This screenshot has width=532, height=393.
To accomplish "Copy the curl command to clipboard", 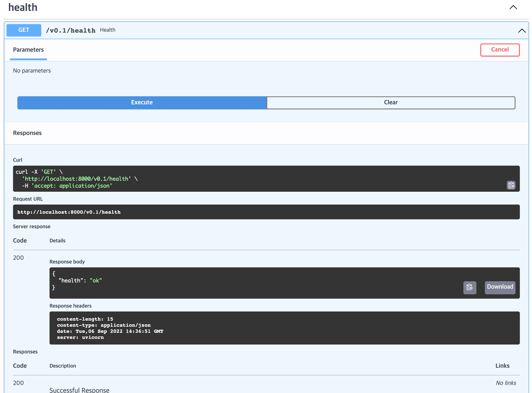I will 511,185.
